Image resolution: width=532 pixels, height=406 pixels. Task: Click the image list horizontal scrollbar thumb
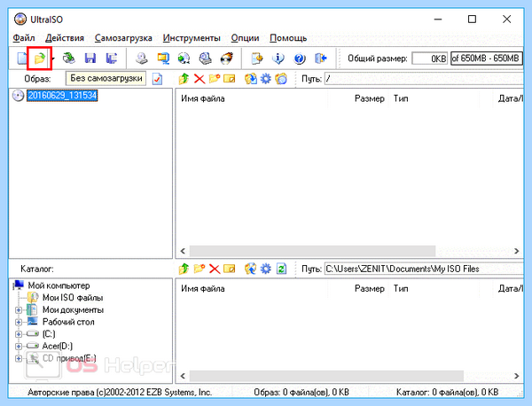(312, 251)
